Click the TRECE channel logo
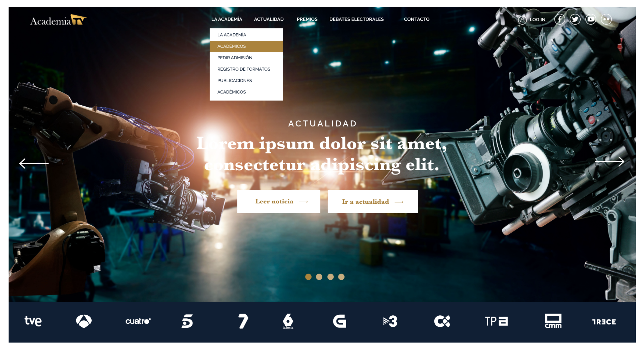Viewport: 644px width, 358px height. [604, 322]
